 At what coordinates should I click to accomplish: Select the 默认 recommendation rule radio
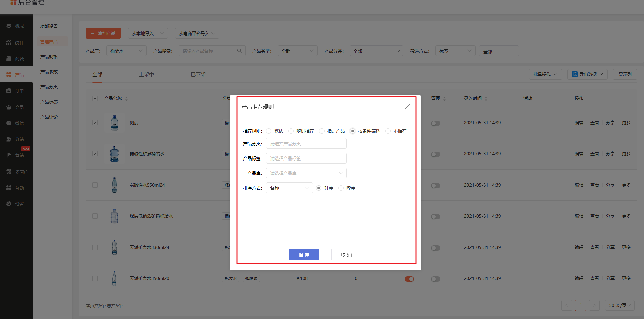pos(269,131)
